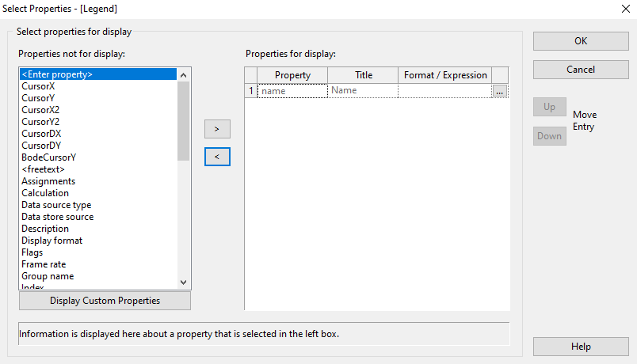Select the <freetext> list item
Image resolution: width=637 pixels, height=364 pixels.
click(x=43, y=169)
